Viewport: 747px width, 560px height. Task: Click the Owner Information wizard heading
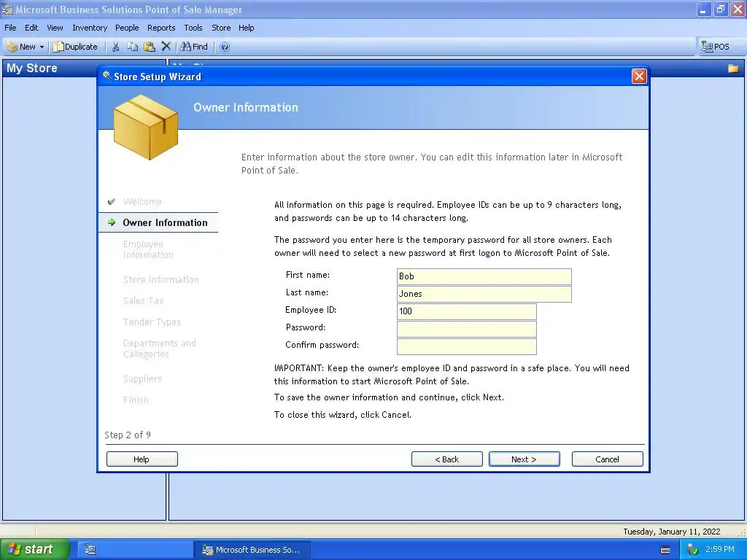coord(246,107)
